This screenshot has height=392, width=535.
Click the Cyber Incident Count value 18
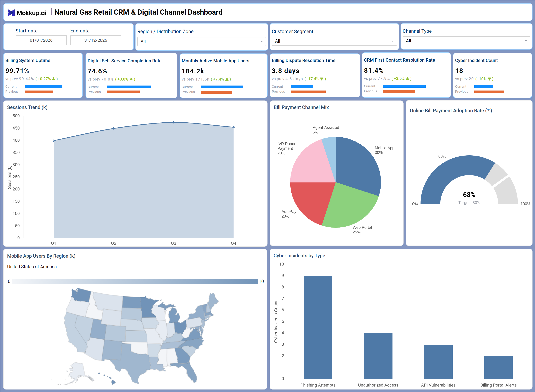[x=459, y=71]
